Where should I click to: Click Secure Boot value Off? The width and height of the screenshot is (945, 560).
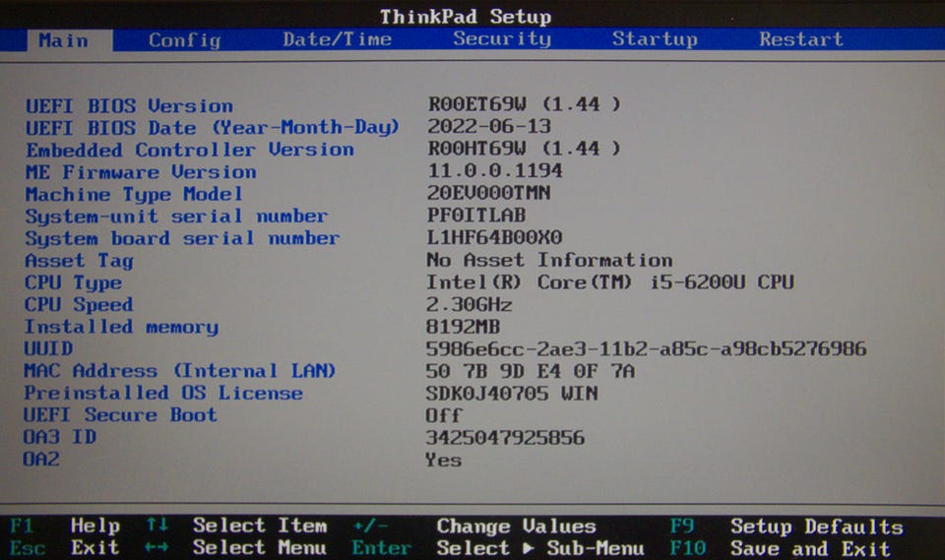click(444, 415)
